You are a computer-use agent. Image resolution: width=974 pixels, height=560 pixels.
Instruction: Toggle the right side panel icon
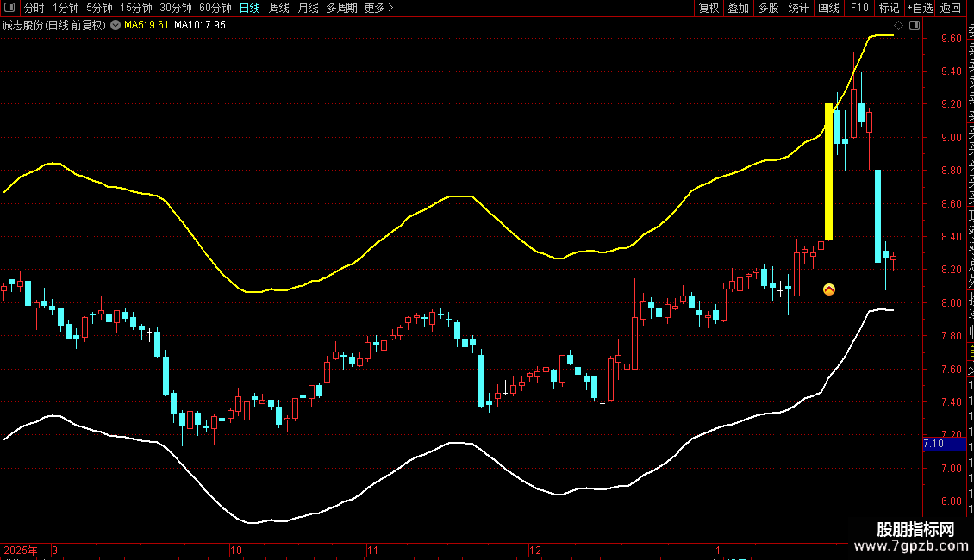pyautogui.click(x=915, y=25)
